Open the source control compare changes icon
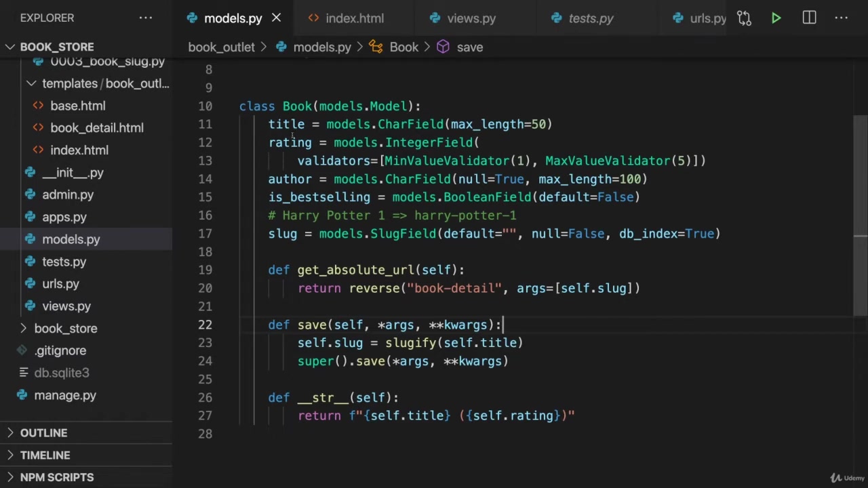 pyautogui.click(x=744, y=18)
